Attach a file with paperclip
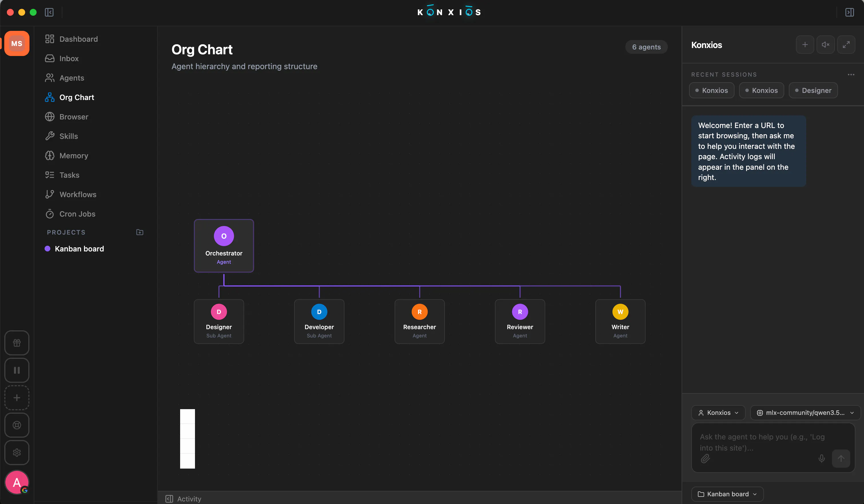The image size is (864, 504). click(705, 459)
